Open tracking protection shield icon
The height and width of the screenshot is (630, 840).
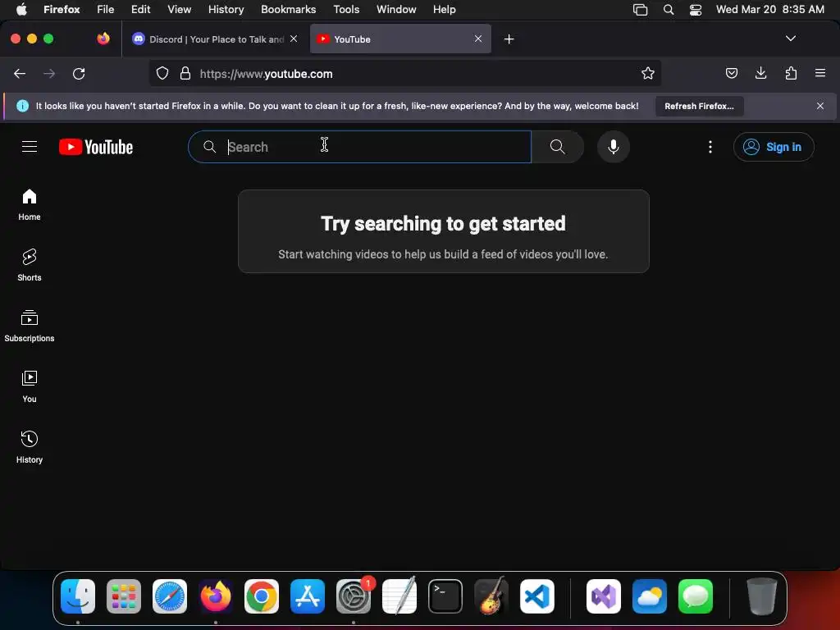coord(162,73)
